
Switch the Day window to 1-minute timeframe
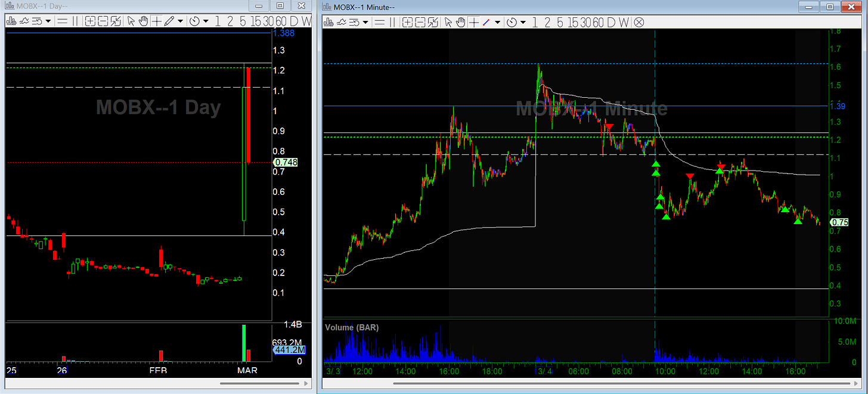(218, 21)
